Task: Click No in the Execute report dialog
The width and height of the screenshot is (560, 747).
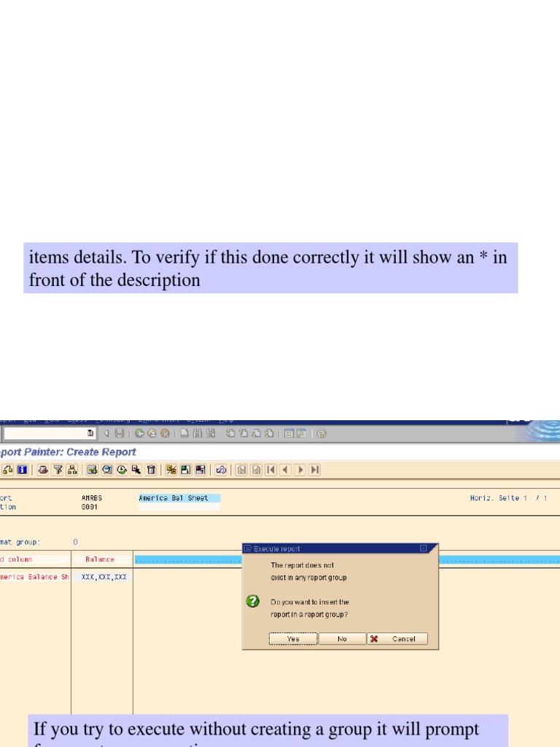Action: point(342,639)
